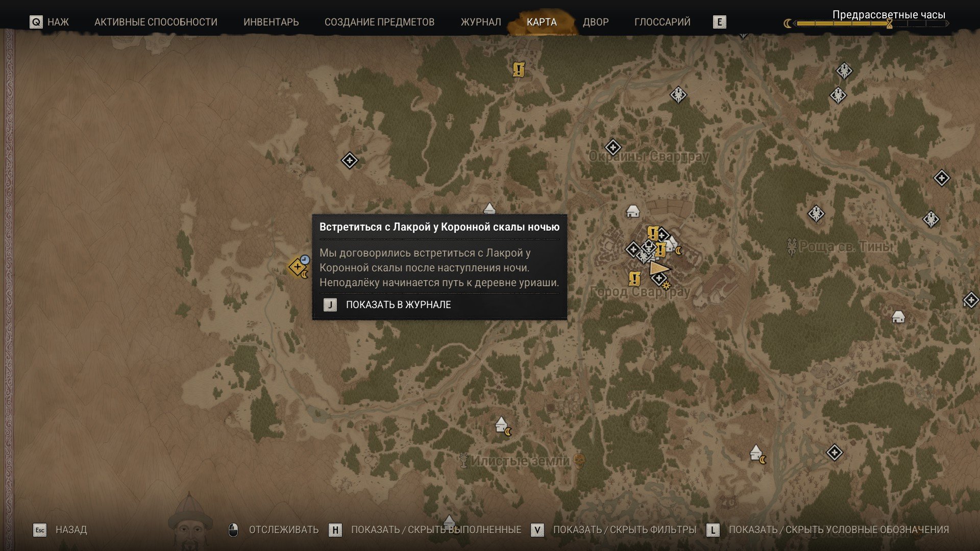Select the yellow quest exclamation marker up north
This screenshot has height=551, width=980.
click(519, 69)
